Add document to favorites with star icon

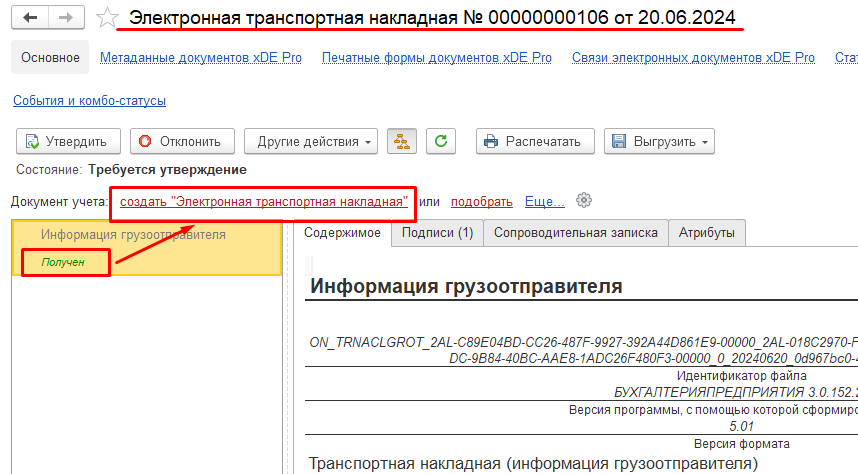[107, 18]
